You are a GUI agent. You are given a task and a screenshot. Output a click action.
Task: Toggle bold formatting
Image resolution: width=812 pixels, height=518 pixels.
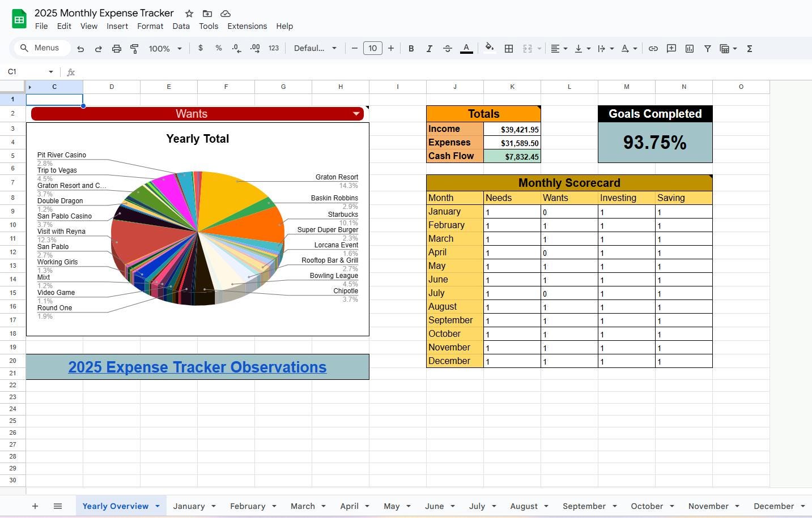tap(411, 49)
